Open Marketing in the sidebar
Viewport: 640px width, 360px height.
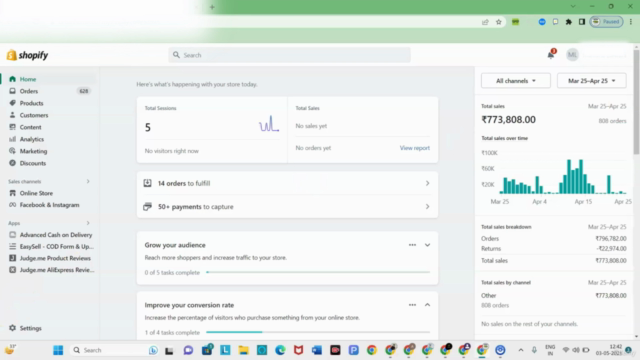(x=33, y=151)
